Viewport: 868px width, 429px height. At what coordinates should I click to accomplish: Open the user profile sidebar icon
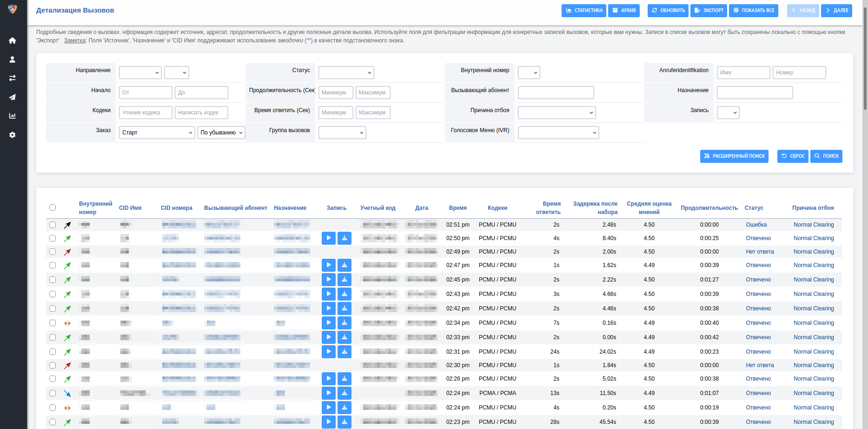tap(13, 60)
